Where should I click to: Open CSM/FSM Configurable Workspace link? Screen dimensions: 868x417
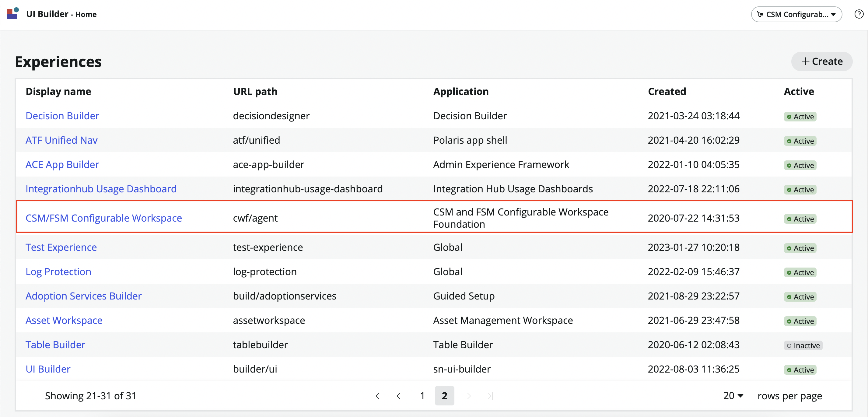pos(104,218)
